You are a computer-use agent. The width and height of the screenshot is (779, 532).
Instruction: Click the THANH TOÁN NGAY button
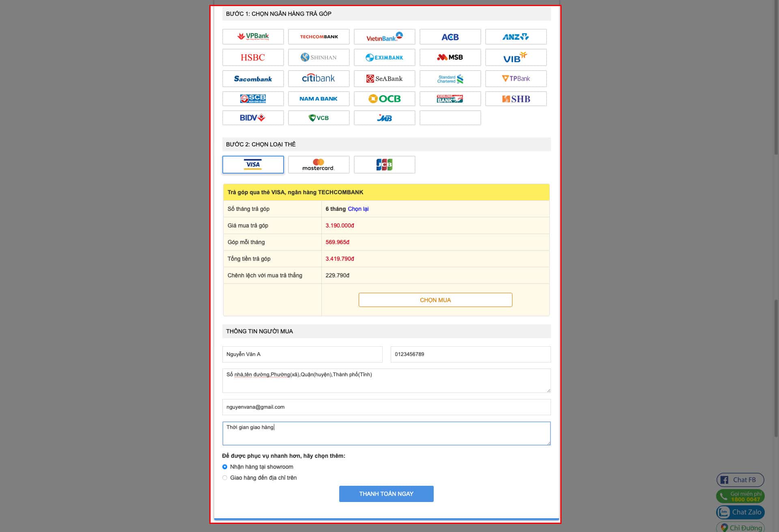(x=386, y=493)
